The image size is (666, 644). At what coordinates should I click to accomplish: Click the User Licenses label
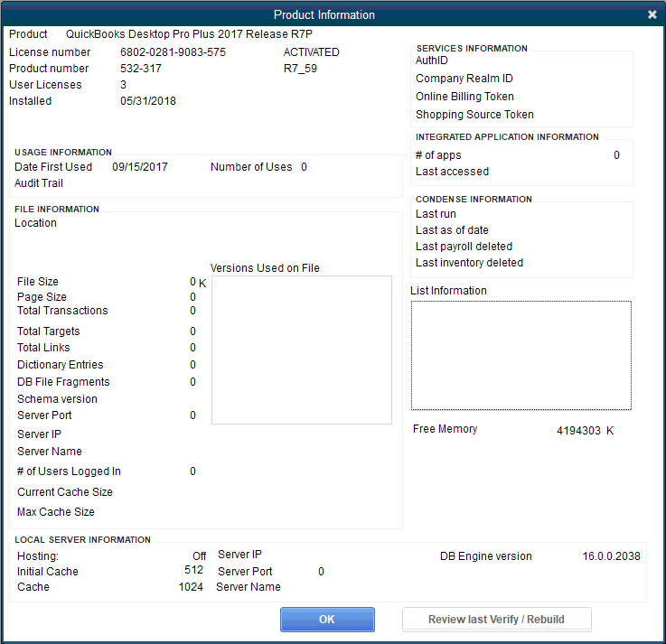(45, 85)
